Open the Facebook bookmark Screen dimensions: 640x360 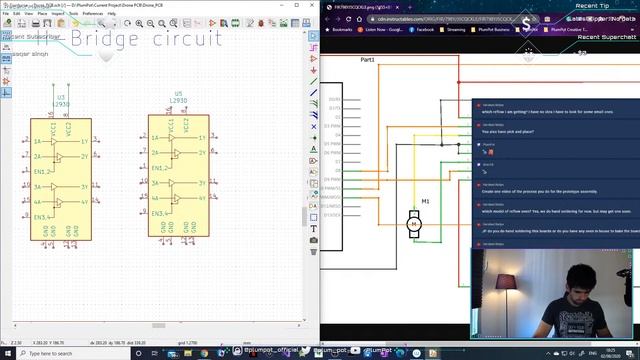[422, 30]
